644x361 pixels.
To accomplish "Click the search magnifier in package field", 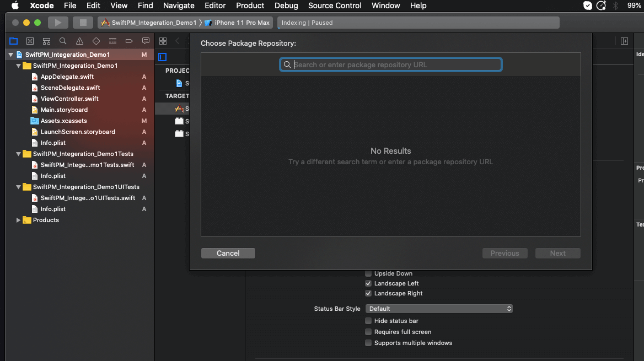I will 287,64.
